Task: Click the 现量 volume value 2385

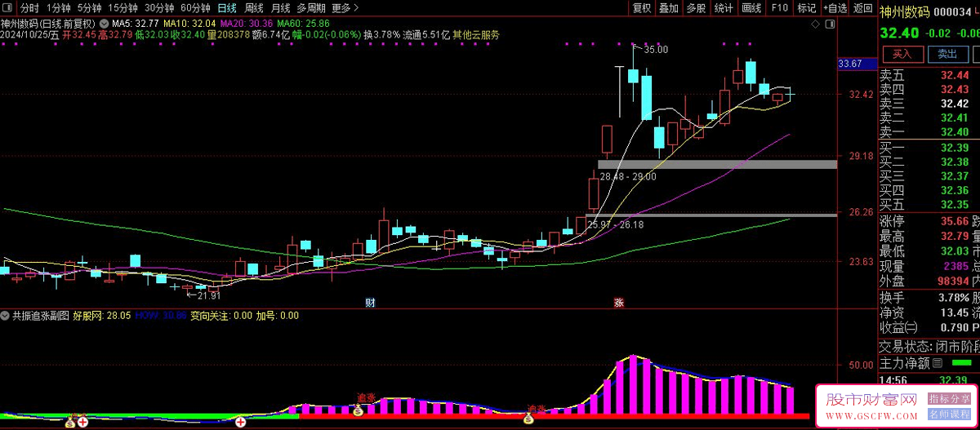Action: (957, 266)
